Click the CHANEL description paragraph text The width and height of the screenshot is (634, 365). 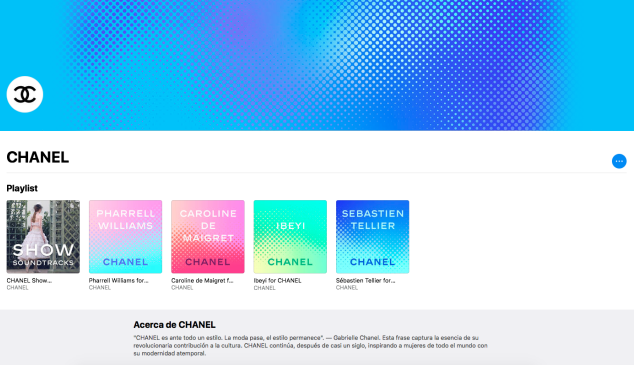point(311,346)
